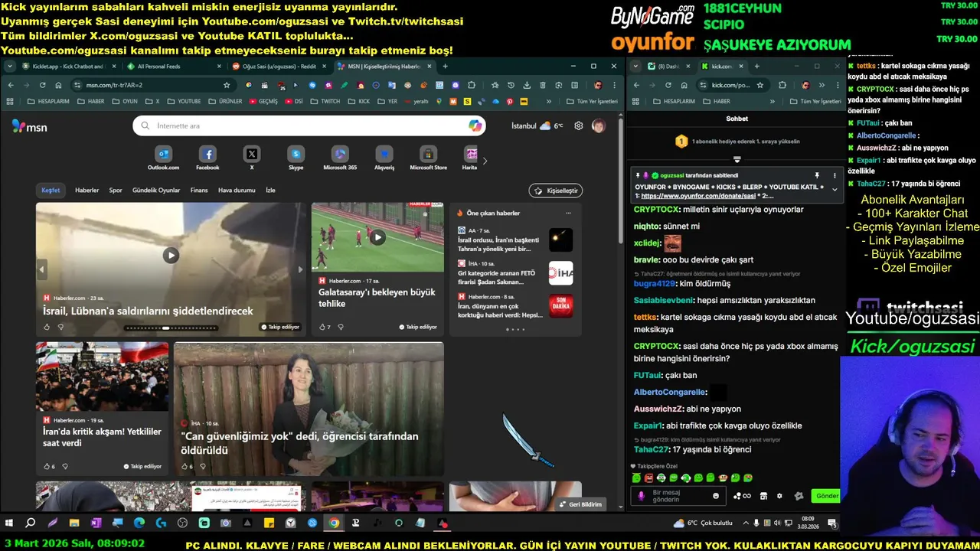This screenshot has width=980, height=551.
Task: Click the MSN logo
Action: click(x=29, y=127)
